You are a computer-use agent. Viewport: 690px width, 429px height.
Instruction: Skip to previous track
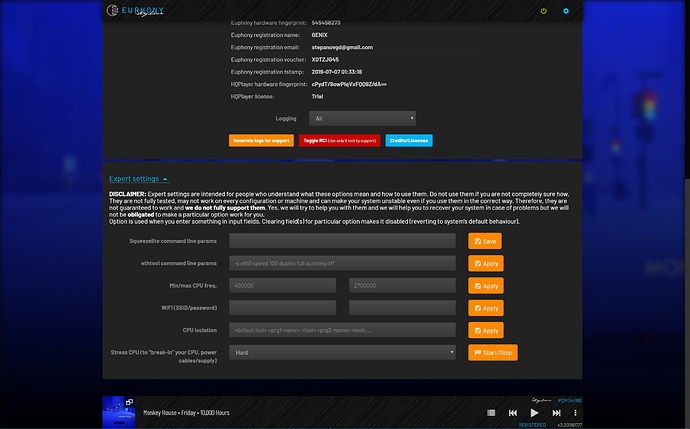(513, 413)
